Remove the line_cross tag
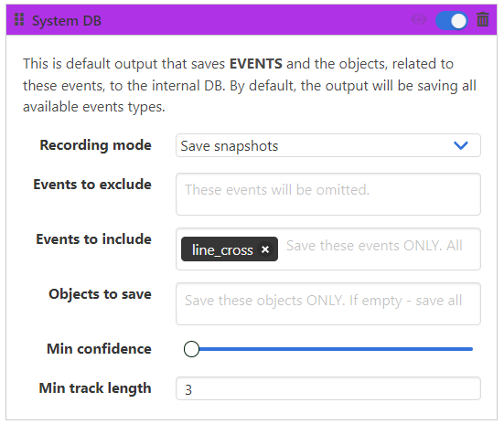This screenshot has height=424, width=504. coord(265,249)
